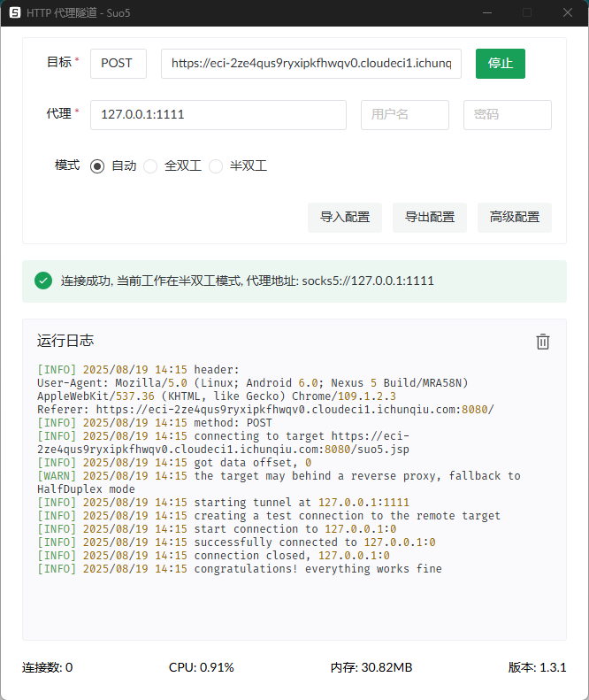Click the 运行日志 log heading

click(x=65, y=341)
